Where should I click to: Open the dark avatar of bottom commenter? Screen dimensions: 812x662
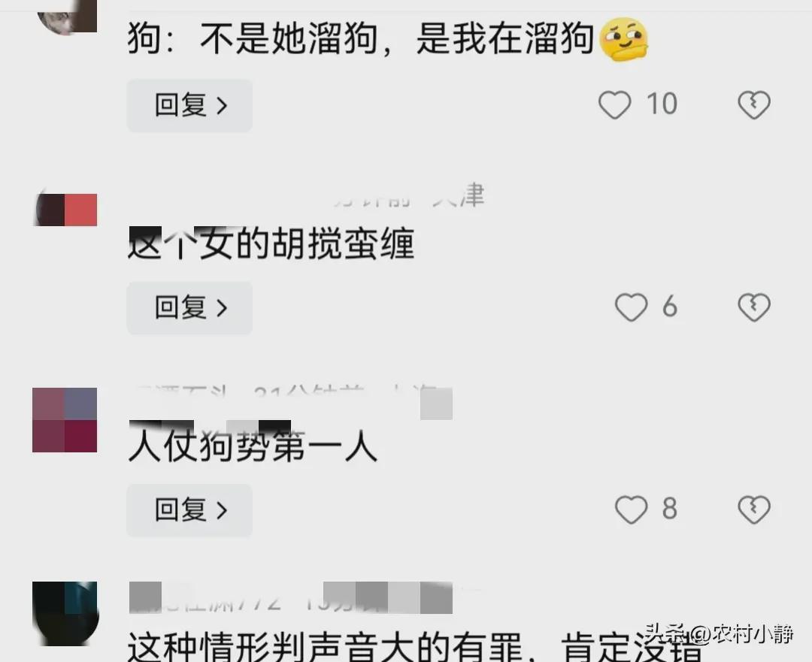(x=65, y=613)
